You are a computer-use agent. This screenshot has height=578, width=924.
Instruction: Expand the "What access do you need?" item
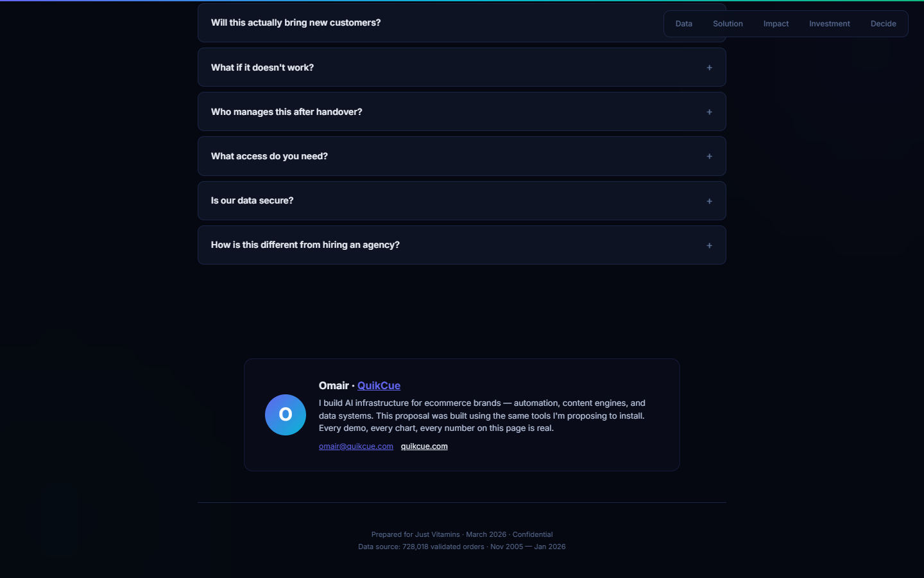pos(269,156)
